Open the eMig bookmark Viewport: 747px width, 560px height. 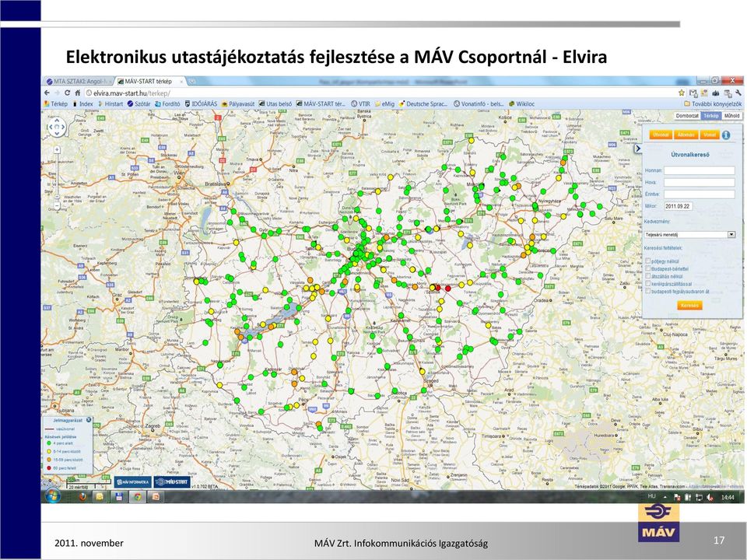pyautogui.click(x=385, y=103)
